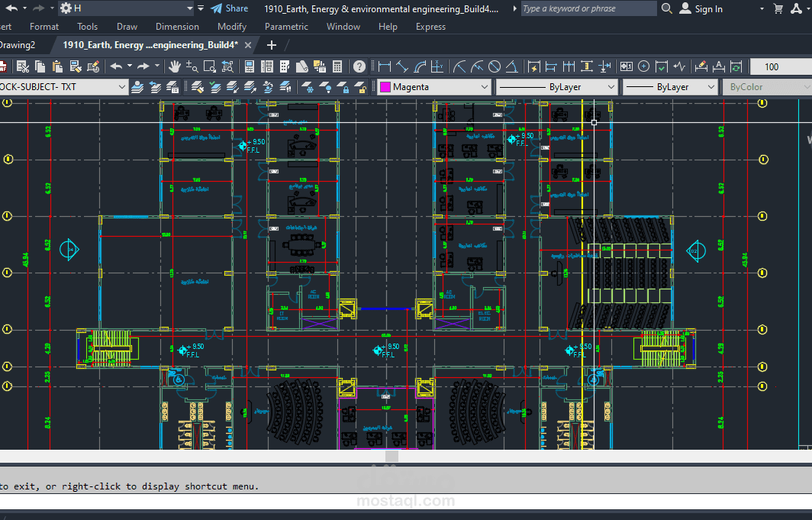Click the Tolerance icon
Screen dimensions: 812x520
pos(626,66)
